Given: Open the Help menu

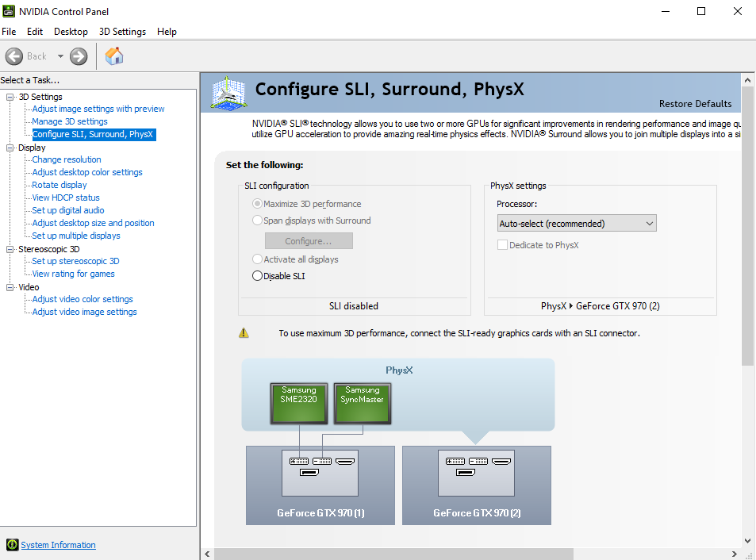Looking at the screenshot, I should 167,31.
